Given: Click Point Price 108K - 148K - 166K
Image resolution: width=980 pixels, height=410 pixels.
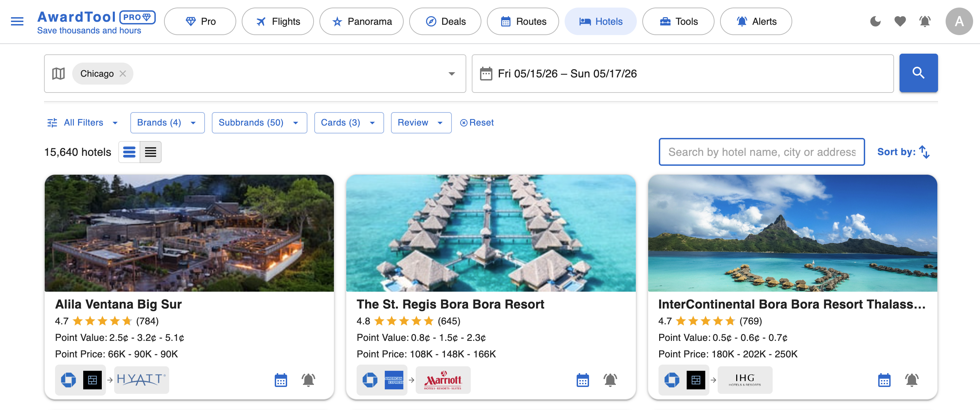Looking at the screenshot, I should click(x=426, y=354).
